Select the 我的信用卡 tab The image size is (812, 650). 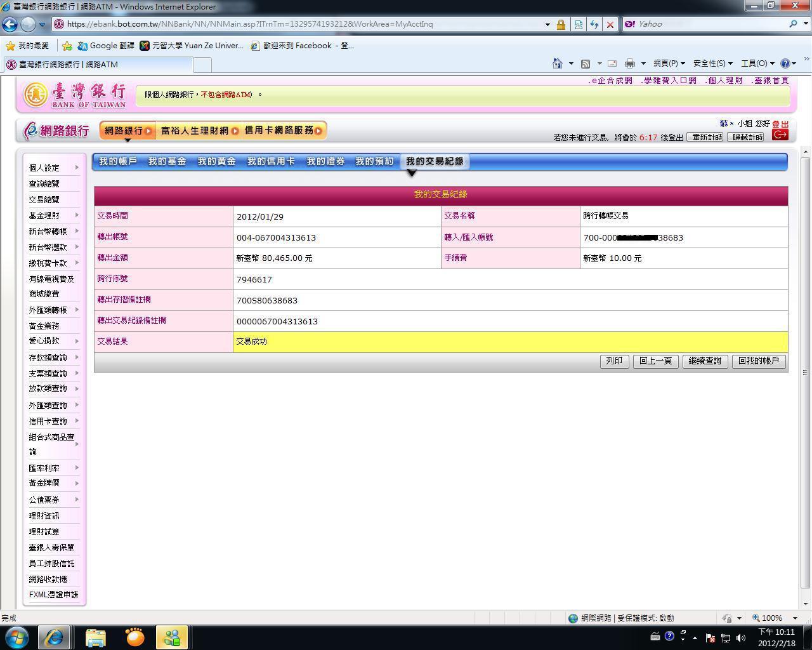[271, 161]
